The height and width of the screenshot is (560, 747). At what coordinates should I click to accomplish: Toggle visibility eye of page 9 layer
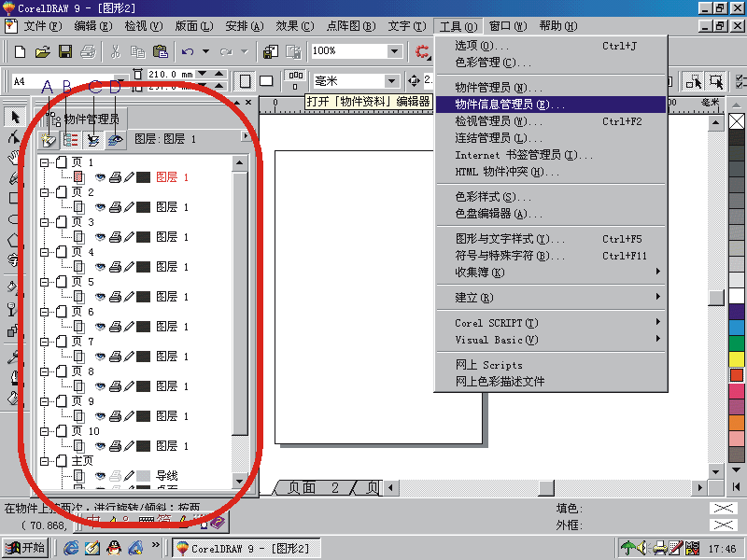pyautogui.click(x=100, y=416)
